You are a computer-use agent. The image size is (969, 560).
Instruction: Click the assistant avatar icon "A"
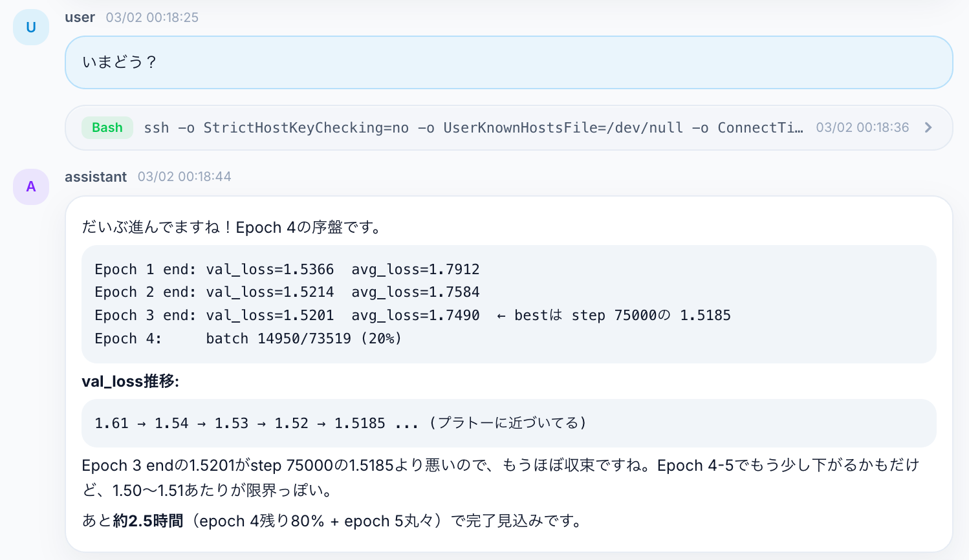(x=30, y=187)
